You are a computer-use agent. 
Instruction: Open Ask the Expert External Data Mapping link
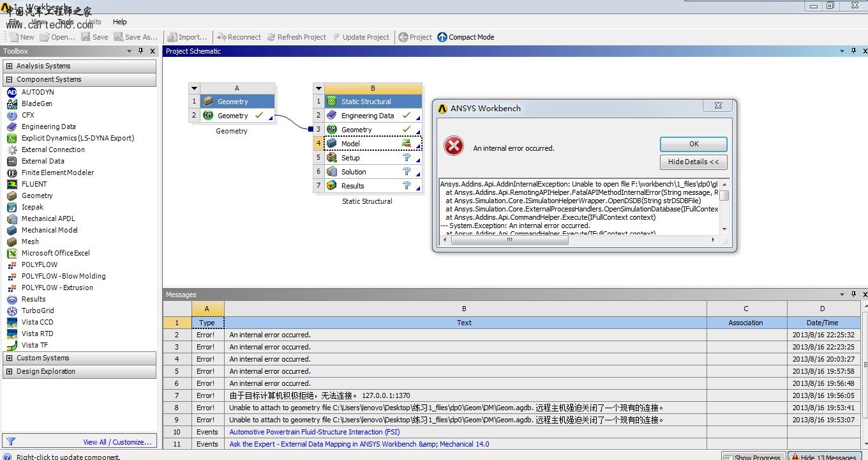(359, 444)
